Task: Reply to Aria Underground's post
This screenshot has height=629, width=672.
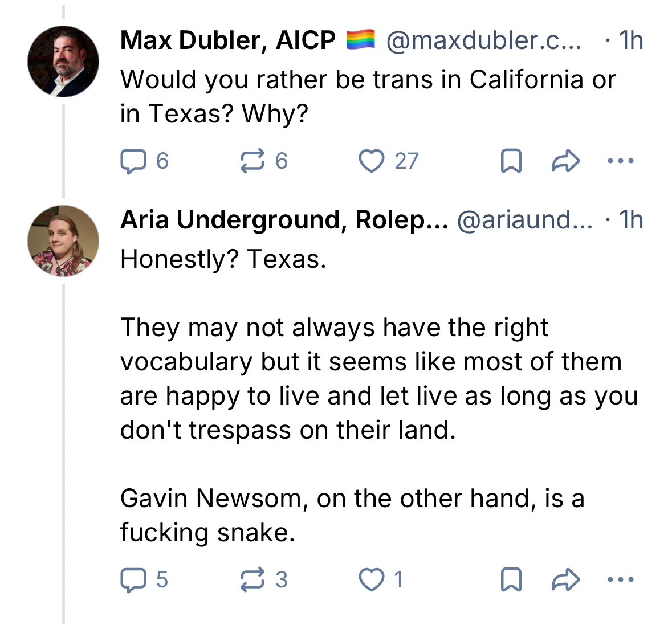Action: tap(133, 580)
